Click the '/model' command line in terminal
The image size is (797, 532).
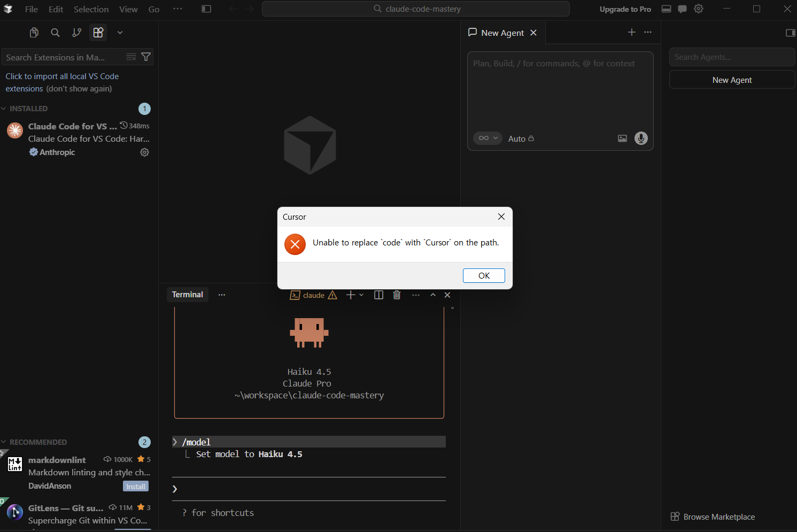coord(309,442)
